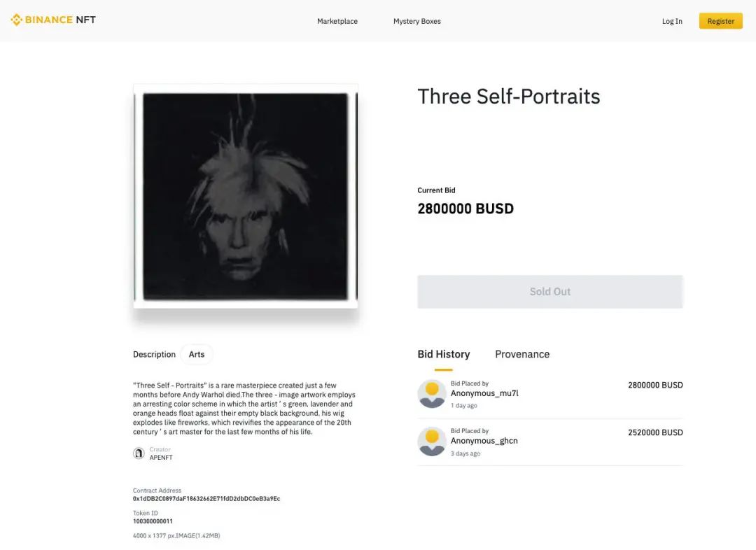Click the Binance diamond logo icon

pos(16,20)
